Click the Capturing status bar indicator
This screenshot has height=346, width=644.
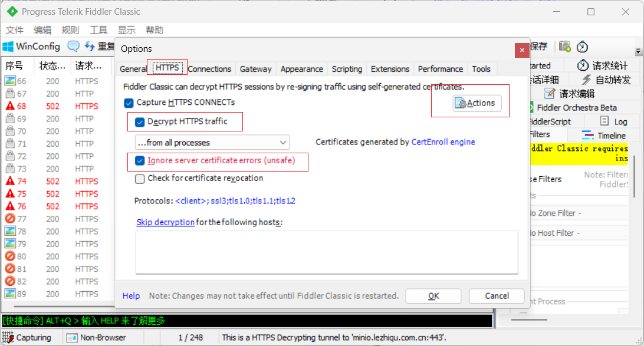(27, 337)
